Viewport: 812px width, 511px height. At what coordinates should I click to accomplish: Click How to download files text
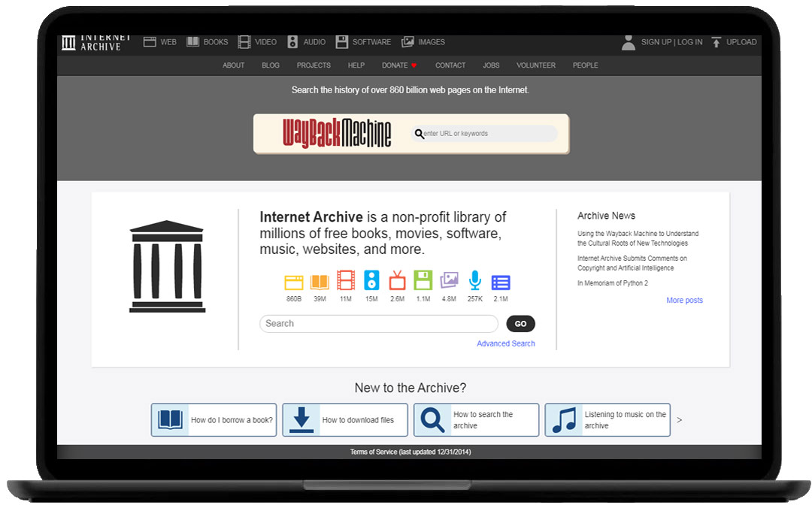pyautogui.click(x=358, y=420)
